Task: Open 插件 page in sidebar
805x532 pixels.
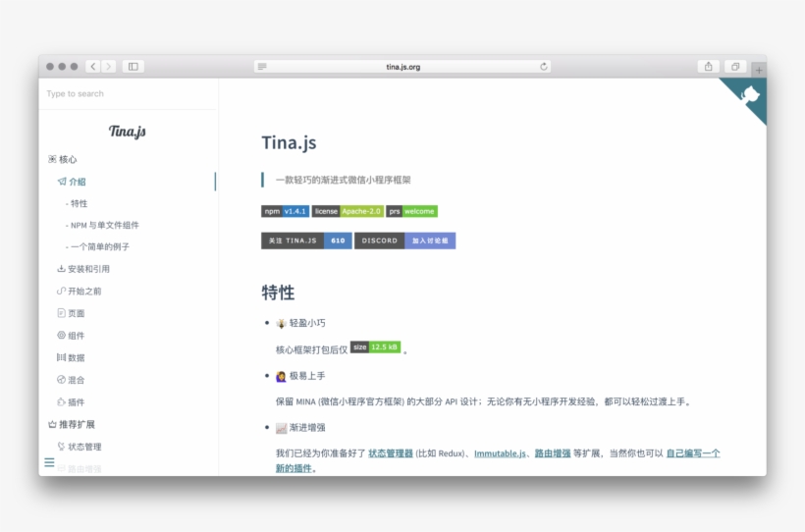Action: (71, 401)
